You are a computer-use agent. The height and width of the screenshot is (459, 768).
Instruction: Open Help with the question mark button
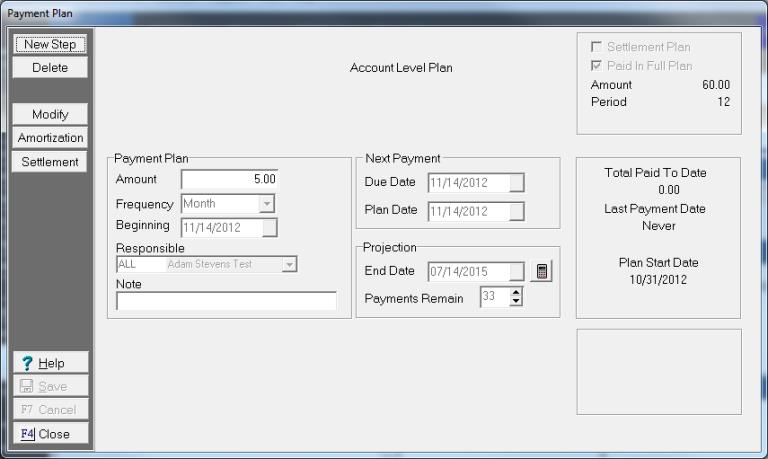[50, 363]
